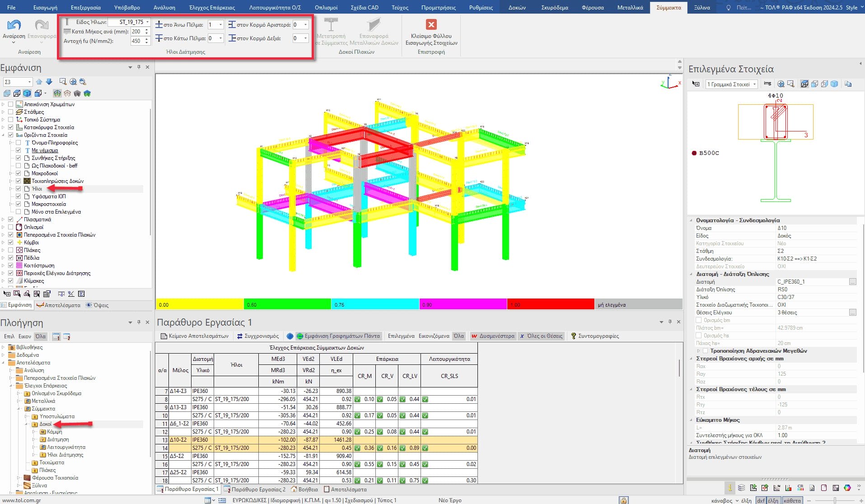Click the red Κλείσιμο Φύλλου close-sheet icon

click(431, 25)
